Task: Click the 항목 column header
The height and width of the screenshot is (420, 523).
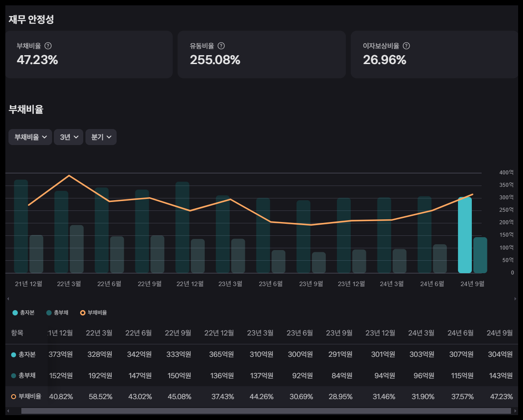Action: (x=17, y=333)
